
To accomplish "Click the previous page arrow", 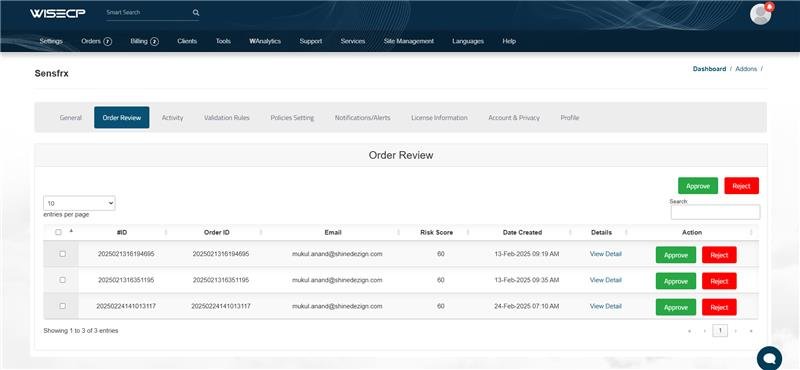I will pyautogui.click(x=705, y=331).
